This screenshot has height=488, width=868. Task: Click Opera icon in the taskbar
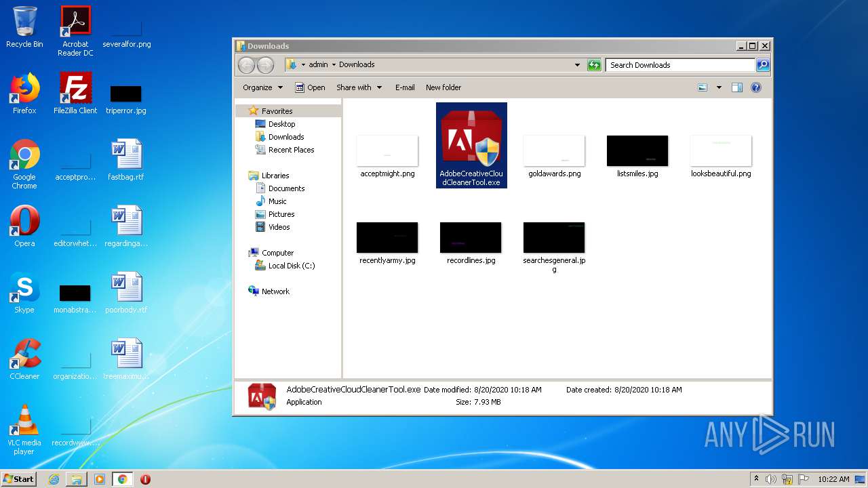(x=145, y=479)
